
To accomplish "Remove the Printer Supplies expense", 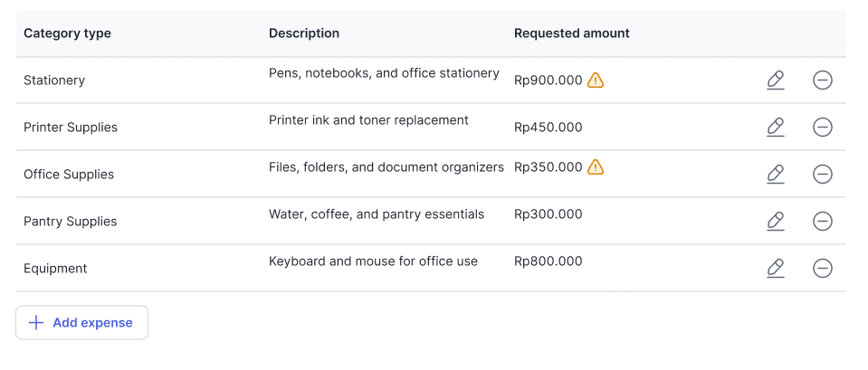I will (822, 128).
